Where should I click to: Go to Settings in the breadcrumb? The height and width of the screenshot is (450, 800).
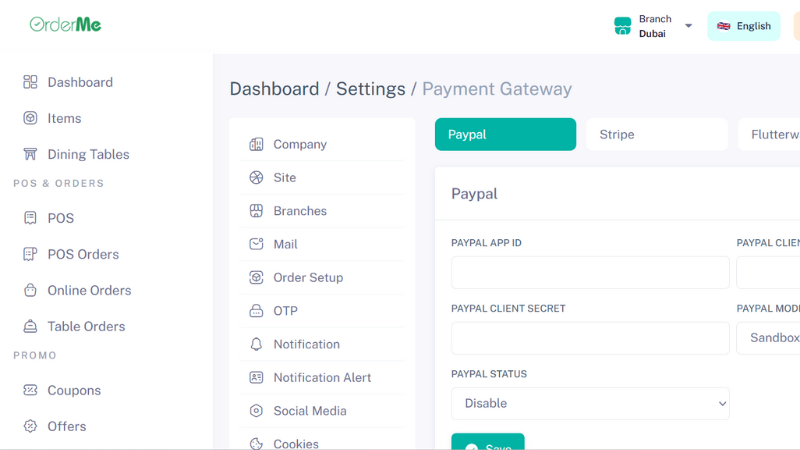pyautogui.click(x=370, y=89)
